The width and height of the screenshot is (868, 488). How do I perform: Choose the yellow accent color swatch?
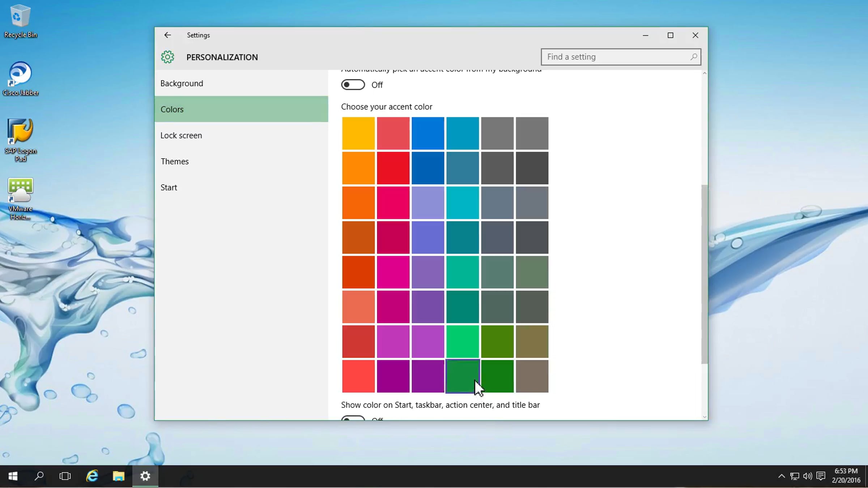358,133
